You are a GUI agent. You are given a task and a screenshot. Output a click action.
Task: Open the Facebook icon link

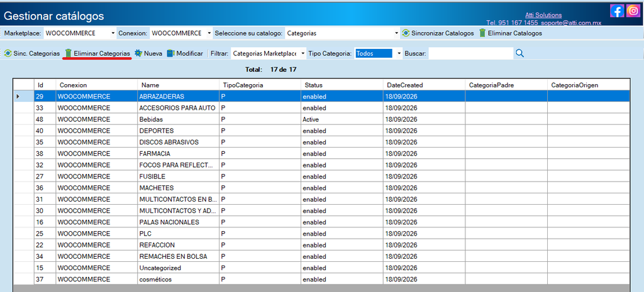[x=617, y=11]
